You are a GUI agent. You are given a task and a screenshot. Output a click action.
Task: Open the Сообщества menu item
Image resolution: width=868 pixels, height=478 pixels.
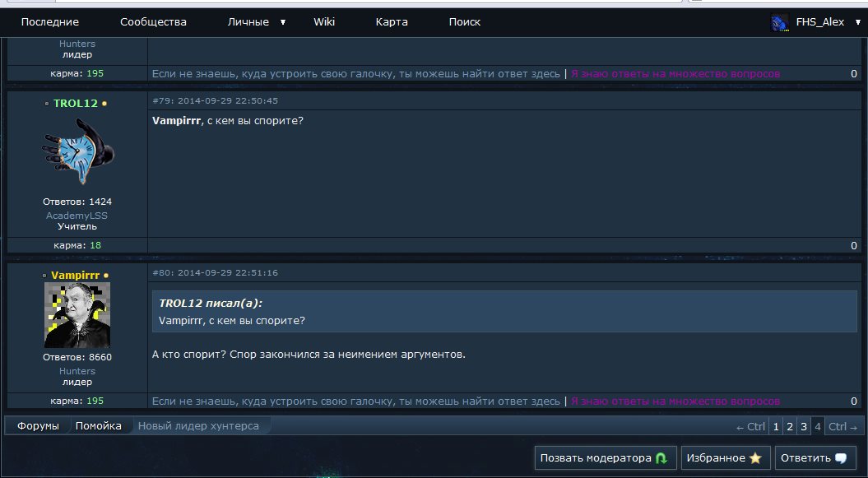[x=153, y=22]
